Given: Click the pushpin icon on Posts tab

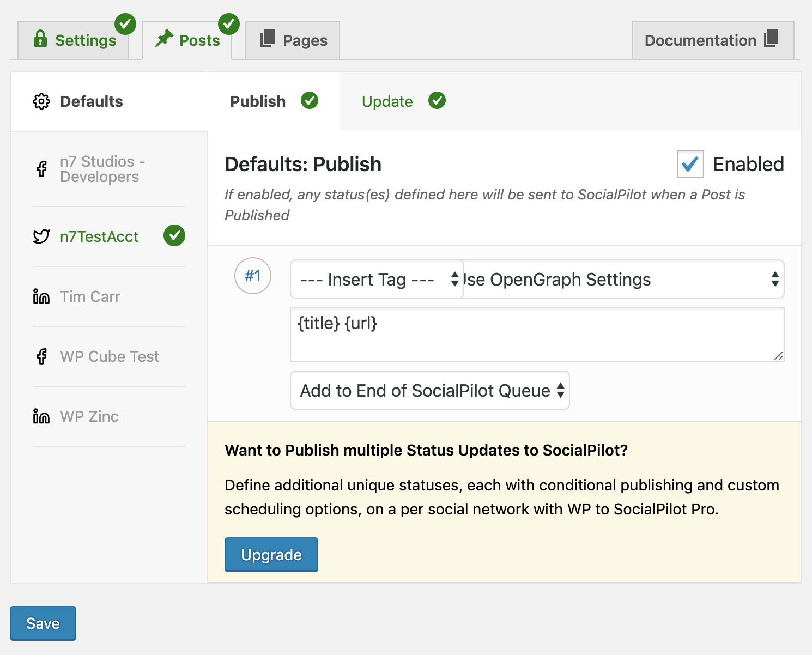Looking at the screenshot, I should [164, 39].
